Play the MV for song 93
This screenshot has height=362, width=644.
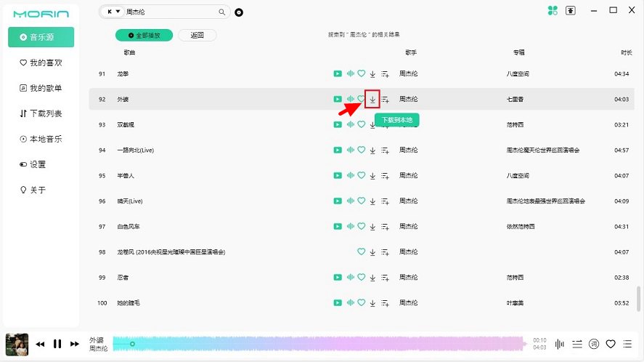338,124
